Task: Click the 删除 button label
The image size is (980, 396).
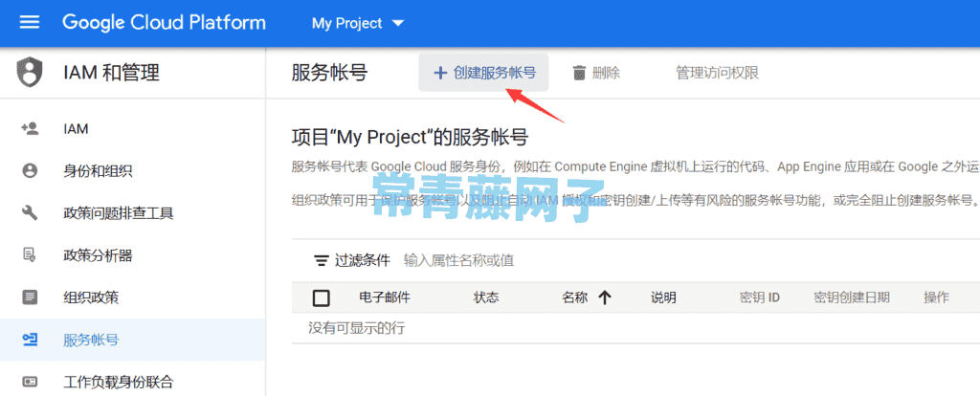Action: point(606,73)
